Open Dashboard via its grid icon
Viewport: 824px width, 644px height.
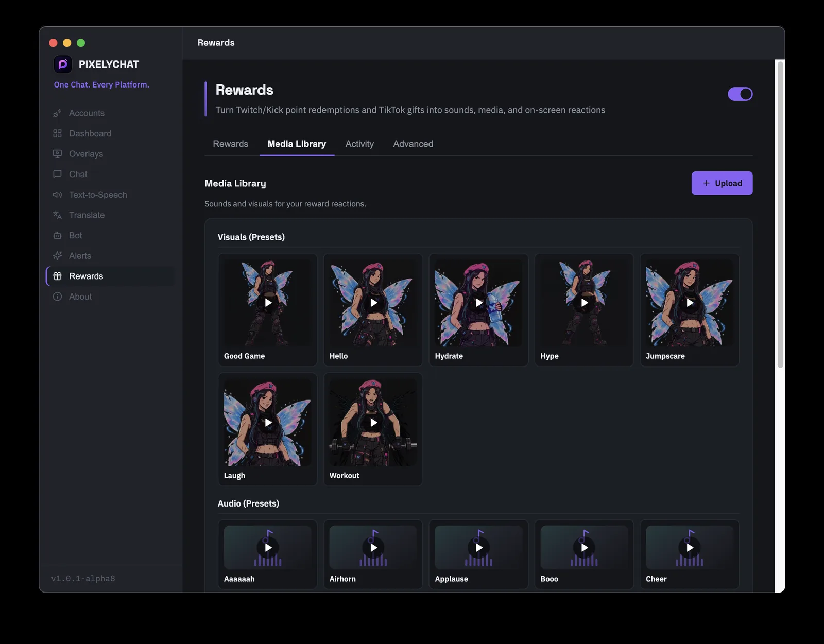click(x=57, y=133)
